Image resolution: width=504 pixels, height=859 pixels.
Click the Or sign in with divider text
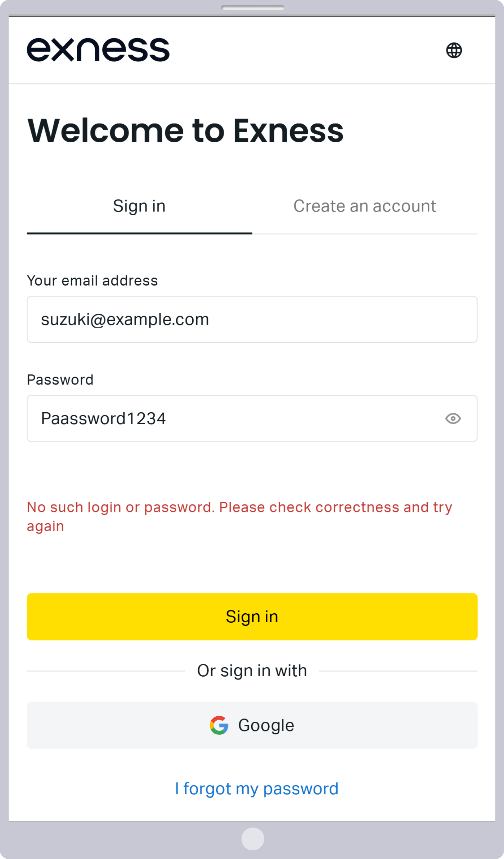click(252, 671)
